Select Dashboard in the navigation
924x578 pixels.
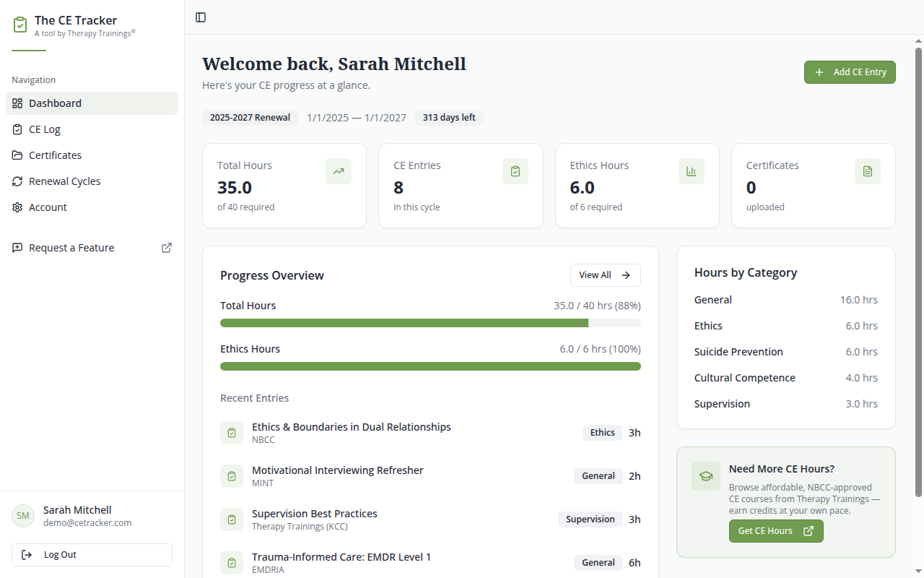point(92,103)
